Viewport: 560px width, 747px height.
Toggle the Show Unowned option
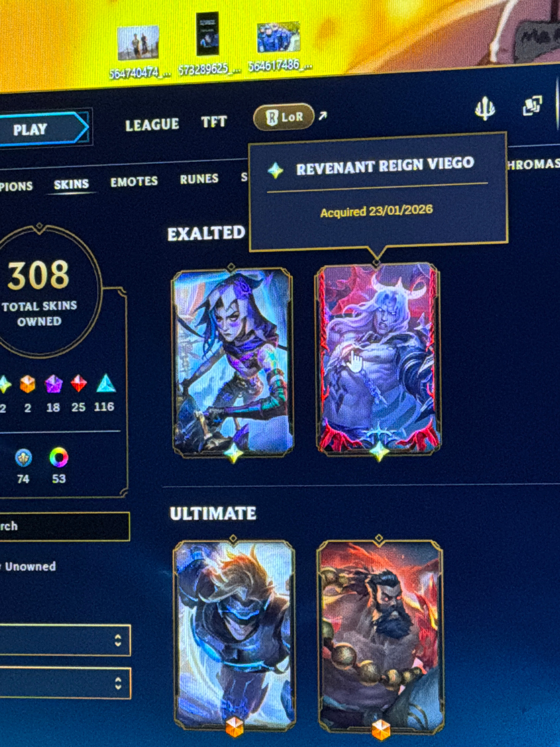coord(28,567)
